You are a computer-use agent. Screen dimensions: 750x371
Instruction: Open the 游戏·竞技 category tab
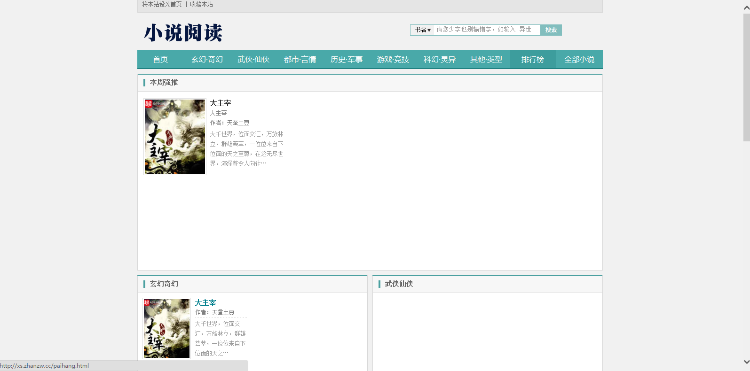[x=393, y=60]
